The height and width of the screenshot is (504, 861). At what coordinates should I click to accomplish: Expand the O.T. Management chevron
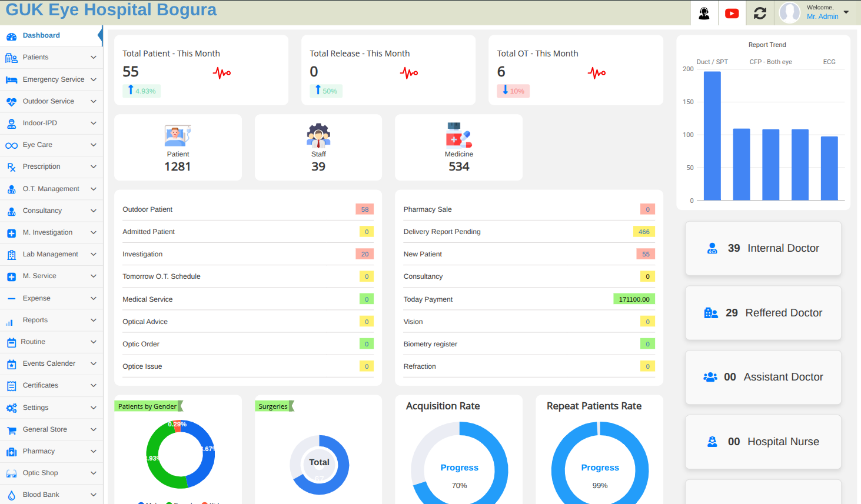coord(94,189)
